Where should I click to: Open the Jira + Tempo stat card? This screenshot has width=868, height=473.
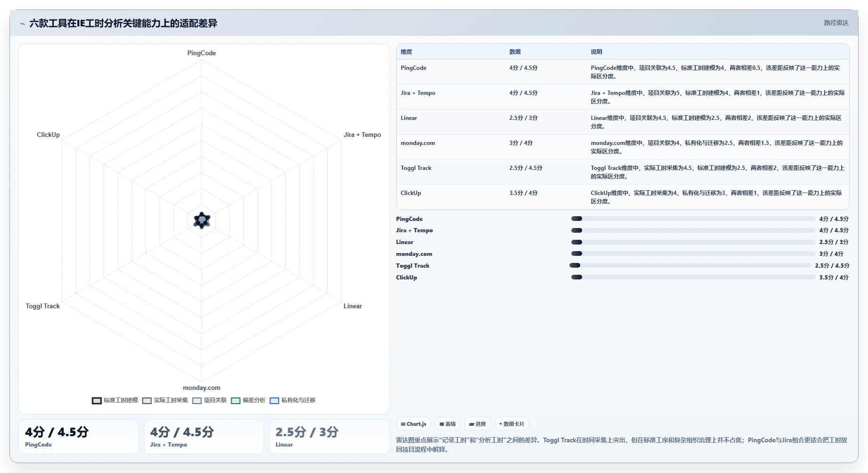pyautogui.click(x=204, y=437)
